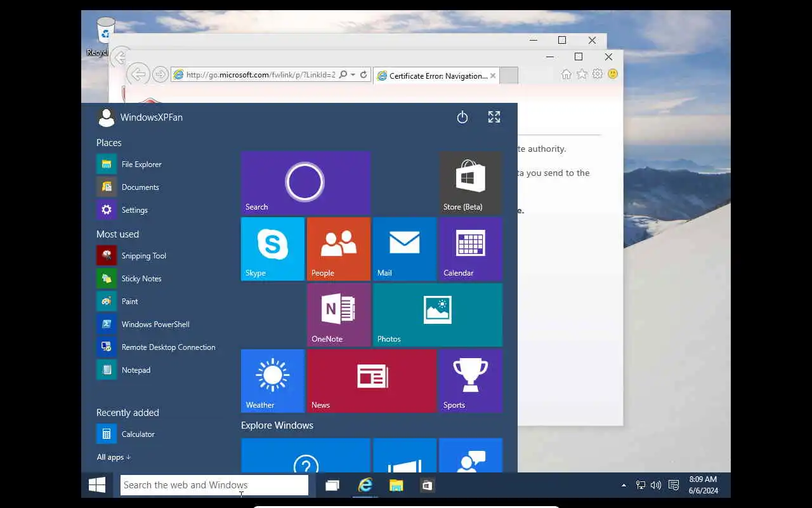The image size is (812, 508).
Task: Open the Get Started help tile
Action: tap(306, 455)
